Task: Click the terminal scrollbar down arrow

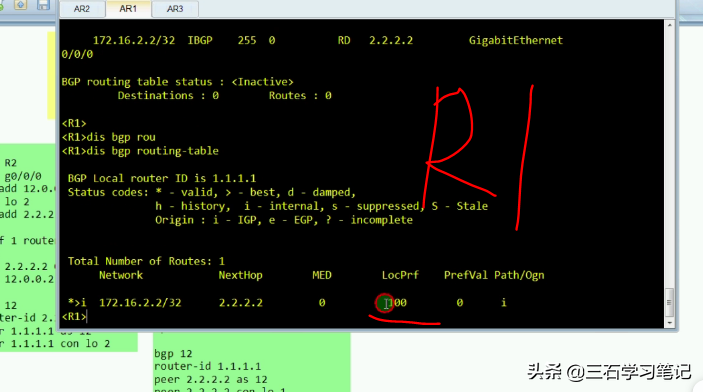Action: tap(669, 322)
